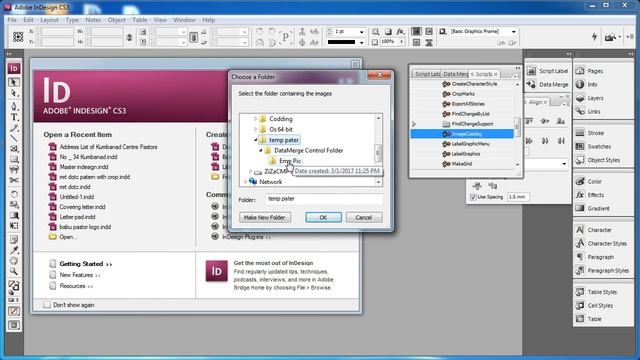Screen dimensions: 640x360
Task: Tick the Don't show again checkbox
Action: tap(47, 304)
